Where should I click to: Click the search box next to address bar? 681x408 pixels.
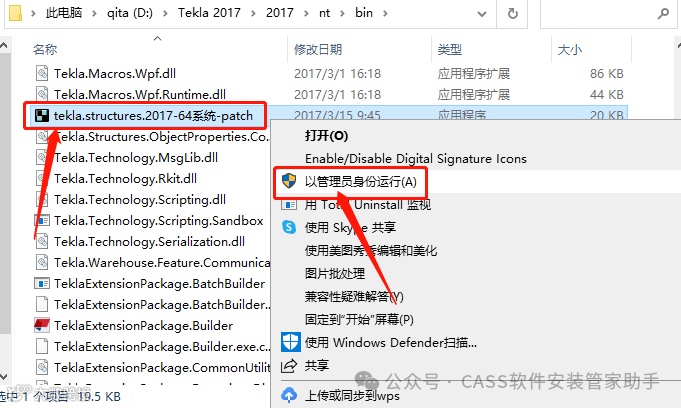tap(608, 14)
